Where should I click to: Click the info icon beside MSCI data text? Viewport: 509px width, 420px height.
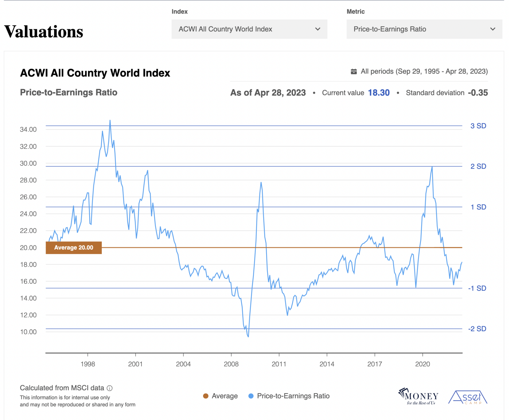(x=110, y=388)
